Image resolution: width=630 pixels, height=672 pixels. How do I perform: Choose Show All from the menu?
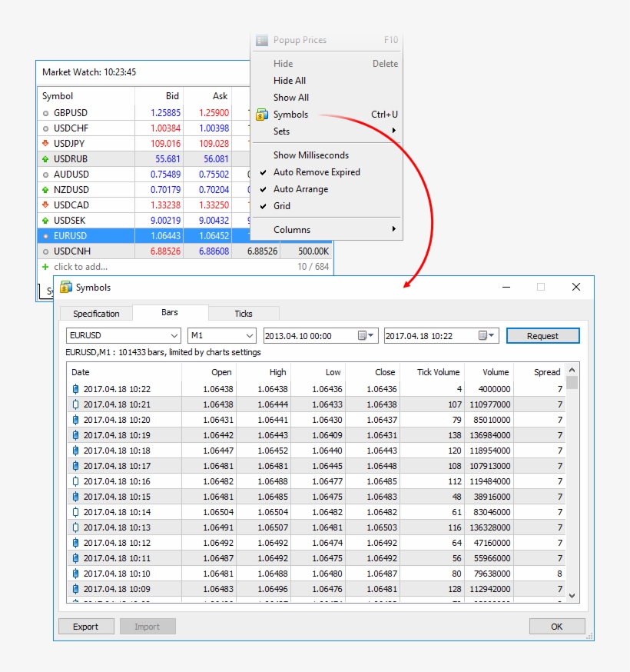coord(290,97)
